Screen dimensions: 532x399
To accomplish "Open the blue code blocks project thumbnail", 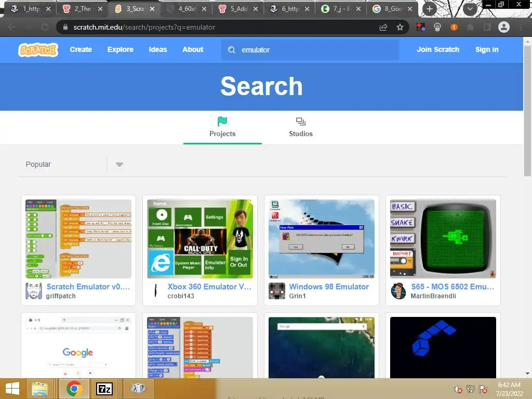I will (x=200, y=348).
